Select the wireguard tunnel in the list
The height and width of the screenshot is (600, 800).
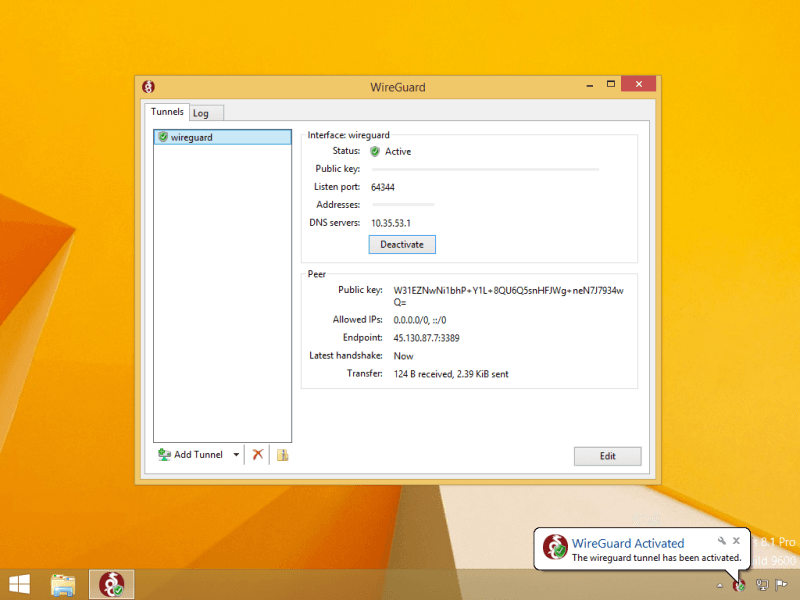[x=221, y=137]
